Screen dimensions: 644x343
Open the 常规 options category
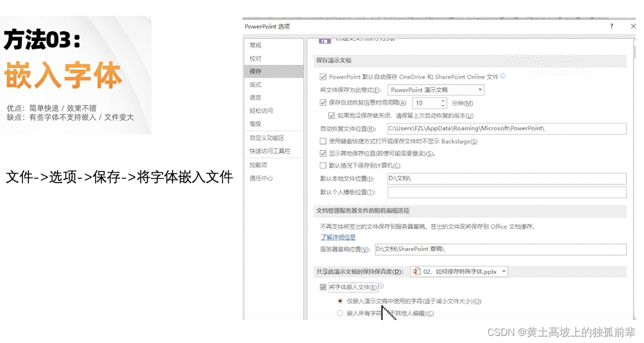pos(255,45)
